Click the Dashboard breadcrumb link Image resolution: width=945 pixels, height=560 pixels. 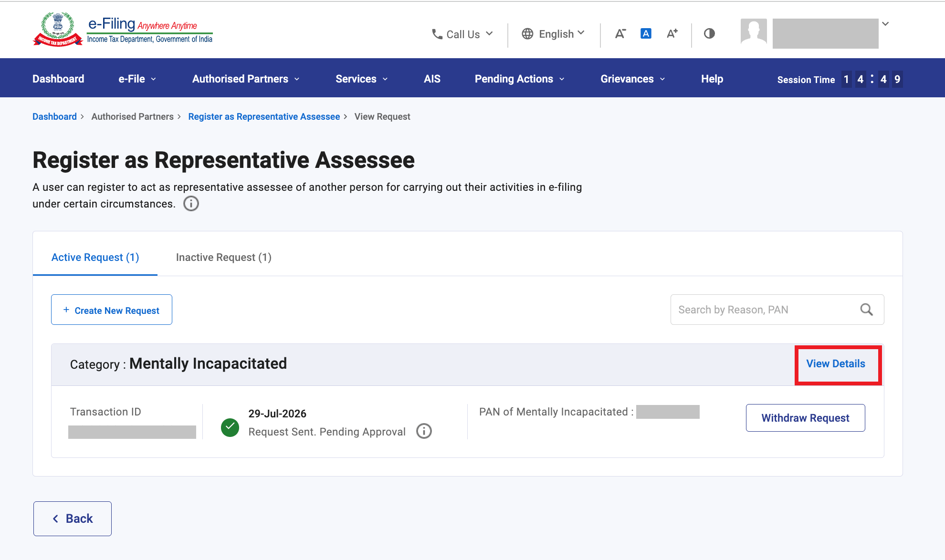pyautogui.click(x=54, y=116)
